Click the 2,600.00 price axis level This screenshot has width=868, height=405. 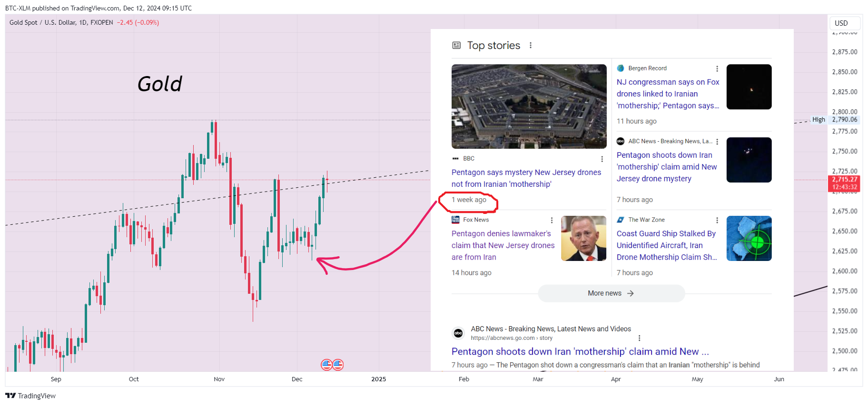(845, 271)
